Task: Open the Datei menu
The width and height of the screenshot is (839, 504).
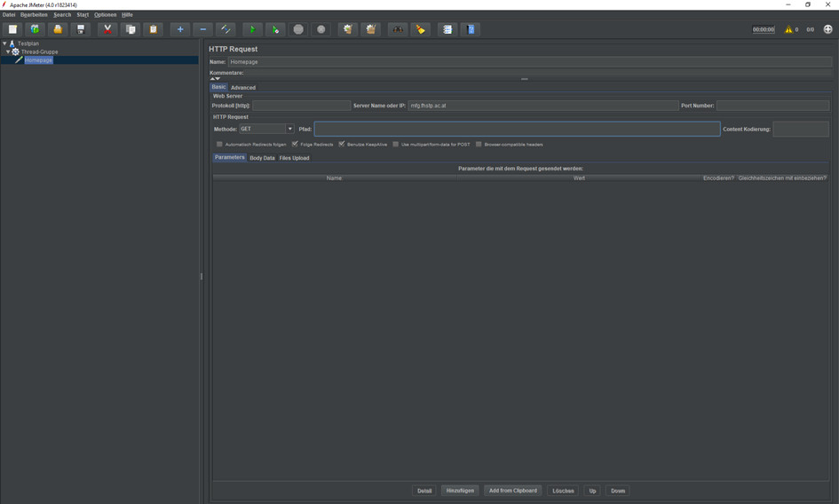Action: click(x=9, y=15)
